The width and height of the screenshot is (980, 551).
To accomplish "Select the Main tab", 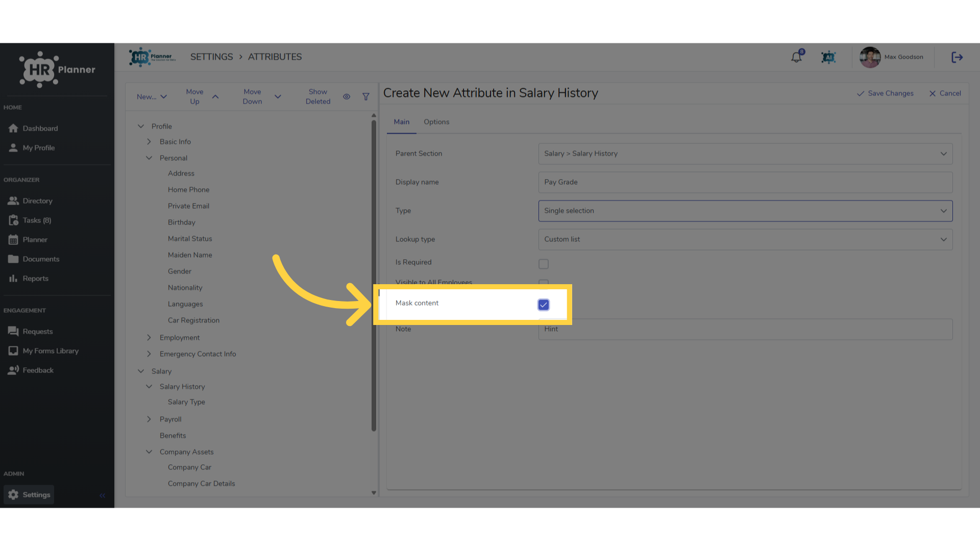I will click(402, 122).
